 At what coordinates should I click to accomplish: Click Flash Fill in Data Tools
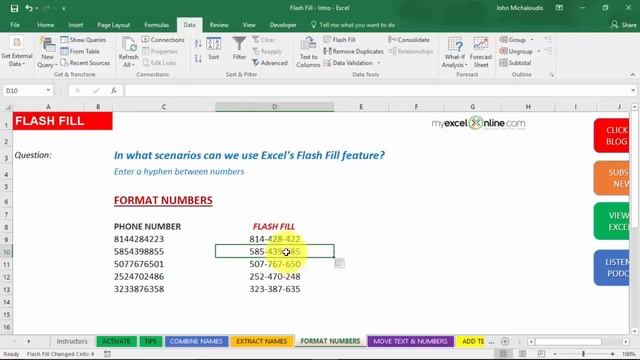pos(340,40)
